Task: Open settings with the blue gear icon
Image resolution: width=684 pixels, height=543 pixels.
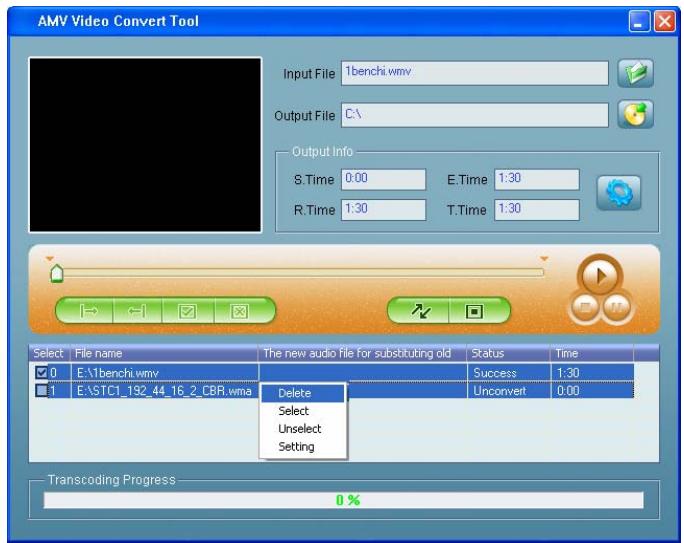Action: (619, 193)
